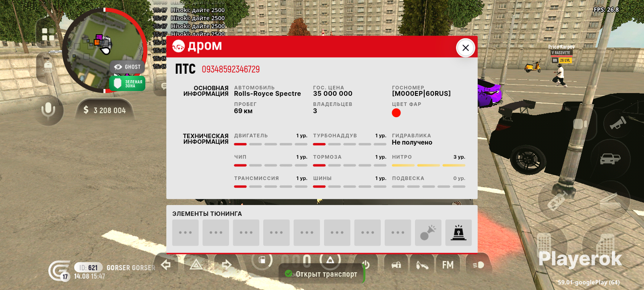Select the siren beacon tuning element

[458, 232]
